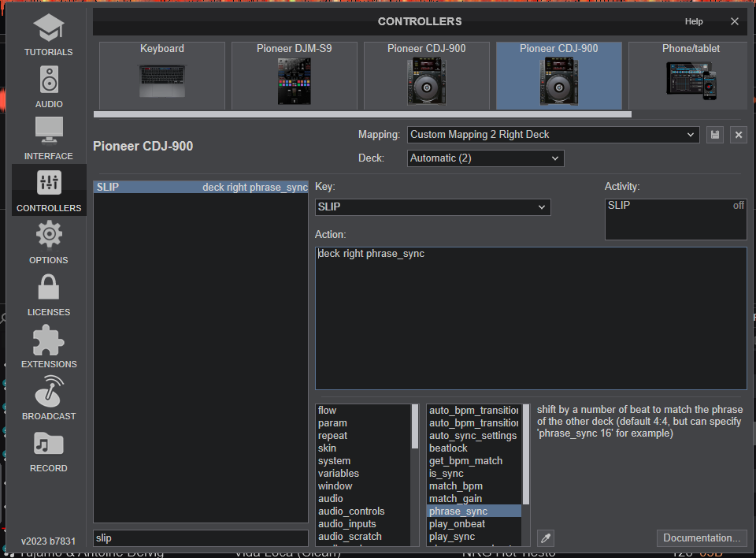
Task: Select the Keyboard controller
Action: pyautogui.click(x=162, y=76)
